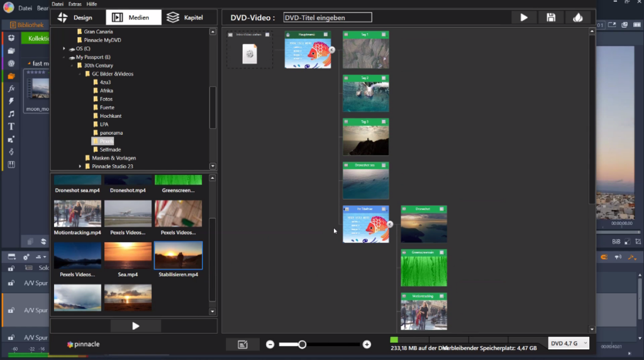Open the music note sound category
The height and width of the screenshot is (360, 644).
[x=11, y=114]
